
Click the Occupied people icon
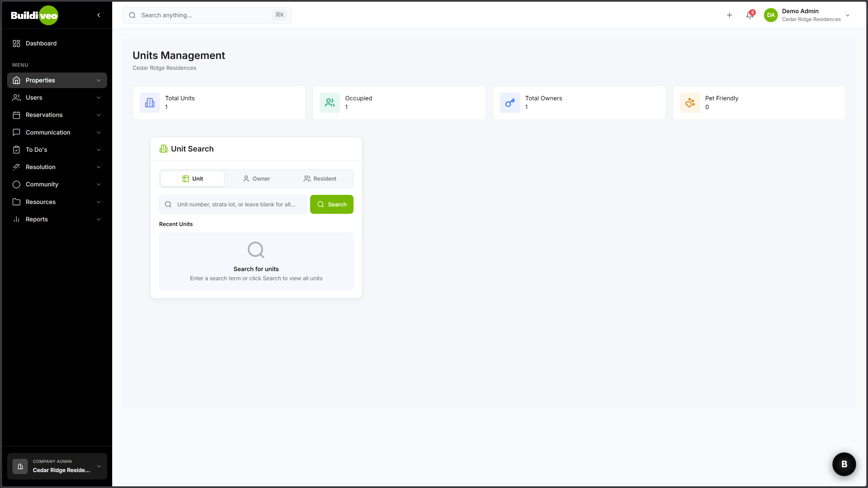click(330, 103)
